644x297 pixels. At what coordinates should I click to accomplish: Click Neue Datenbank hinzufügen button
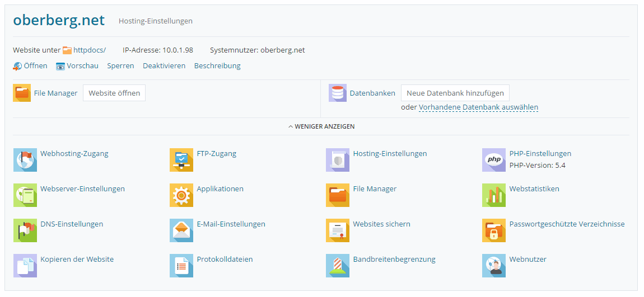click(455, 93)
